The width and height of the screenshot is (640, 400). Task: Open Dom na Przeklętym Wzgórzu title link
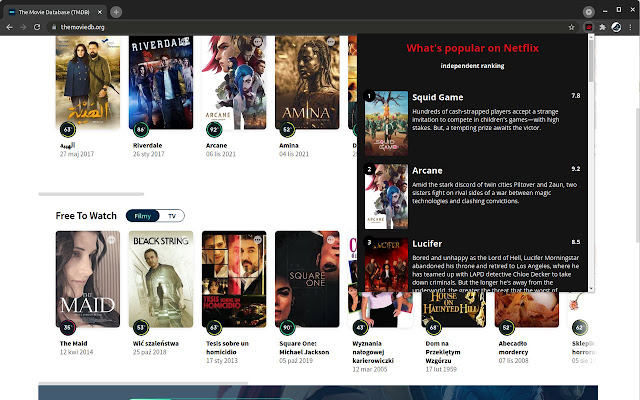click(442, 352)
